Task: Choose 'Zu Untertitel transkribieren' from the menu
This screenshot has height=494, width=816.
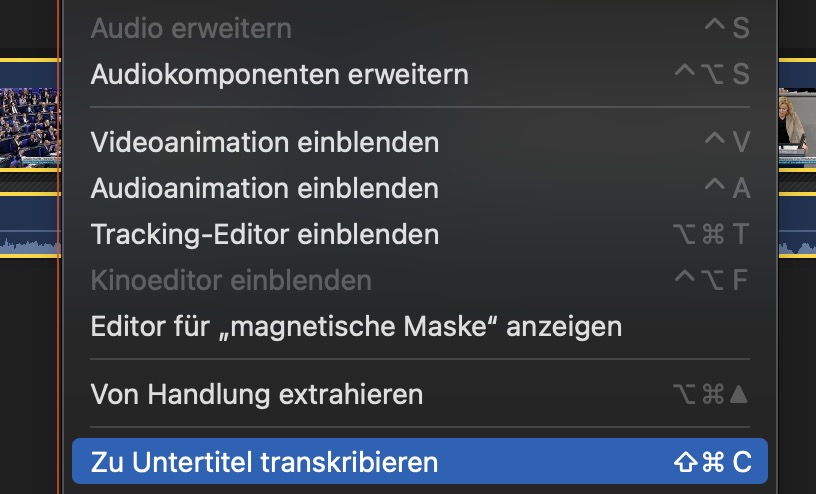Action: [x=265, y=462]
